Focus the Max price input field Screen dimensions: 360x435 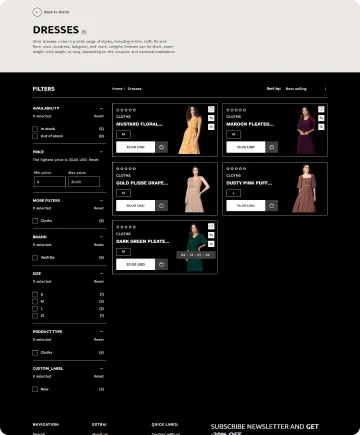(x=84, y=182)
